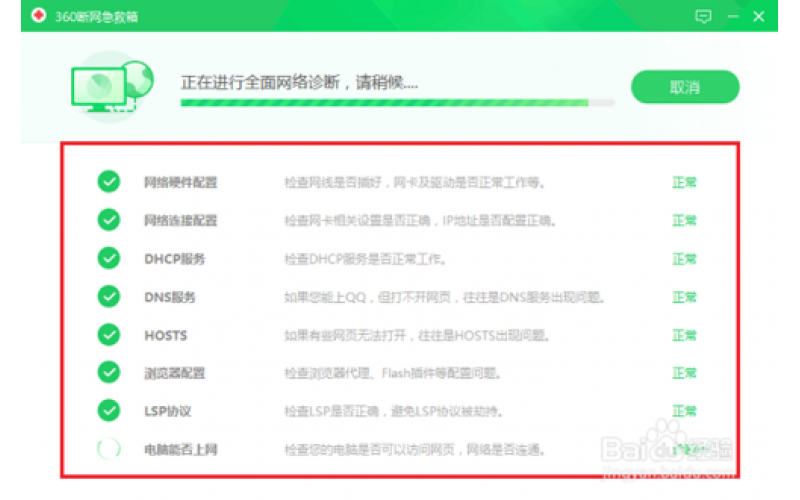Click description mentioning QQ and DNS服务

(444, 297)
